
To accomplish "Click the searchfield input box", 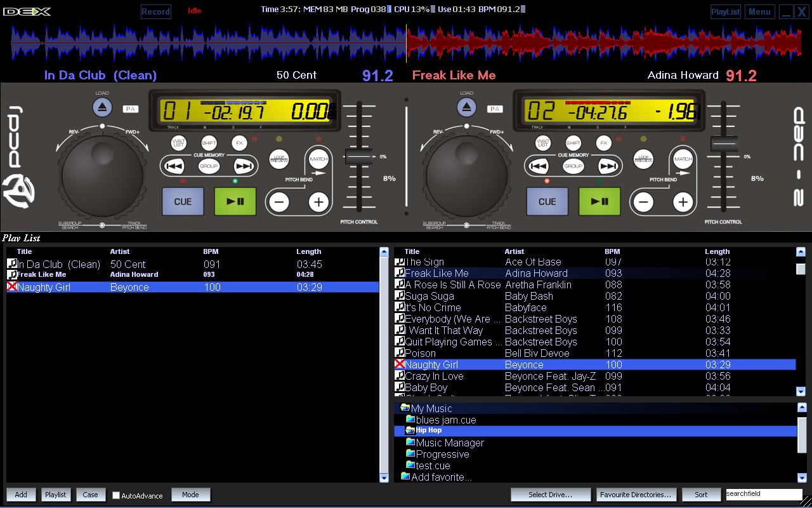I will 761,493.
